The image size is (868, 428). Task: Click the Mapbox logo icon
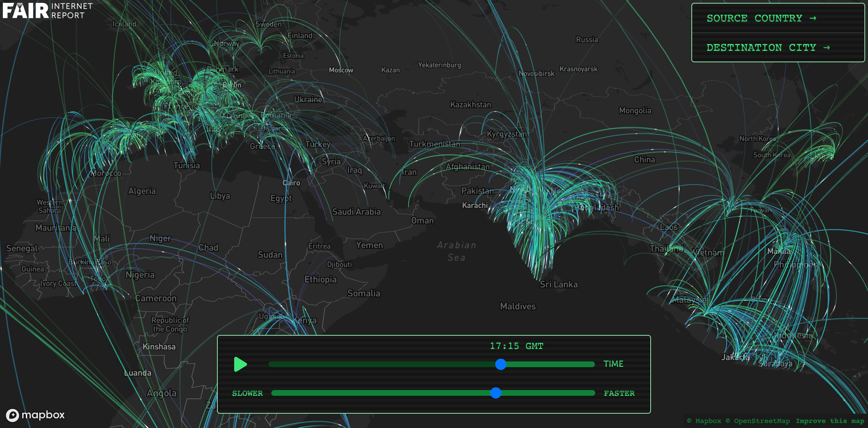point(13,415)
